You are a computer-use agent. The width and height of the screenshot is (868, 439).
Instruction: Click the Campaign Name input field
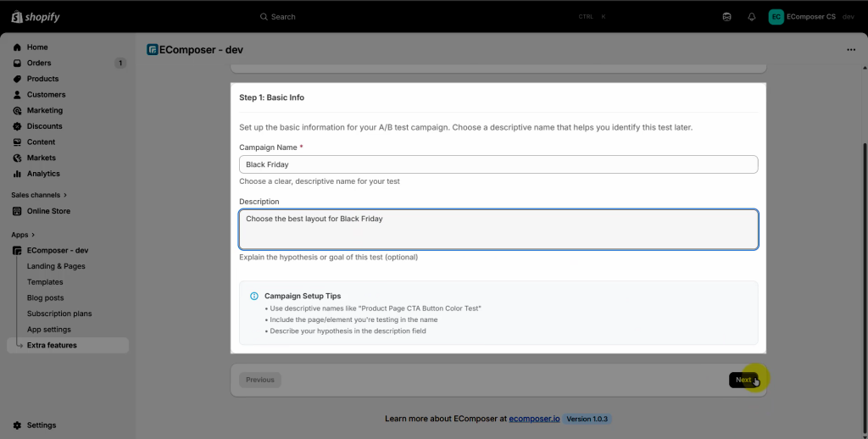(498, 164)
